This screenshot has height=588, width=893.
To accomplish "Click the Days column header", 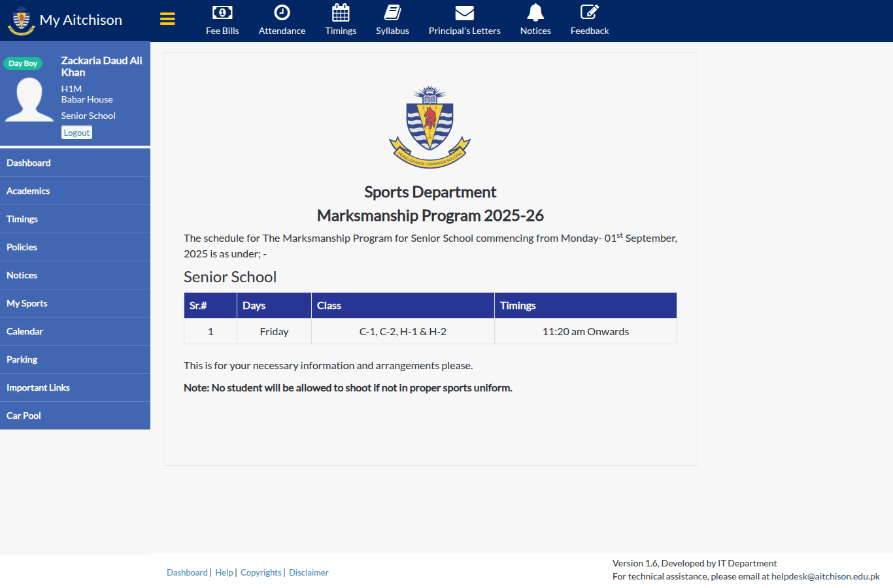I will tap(274, 306).
